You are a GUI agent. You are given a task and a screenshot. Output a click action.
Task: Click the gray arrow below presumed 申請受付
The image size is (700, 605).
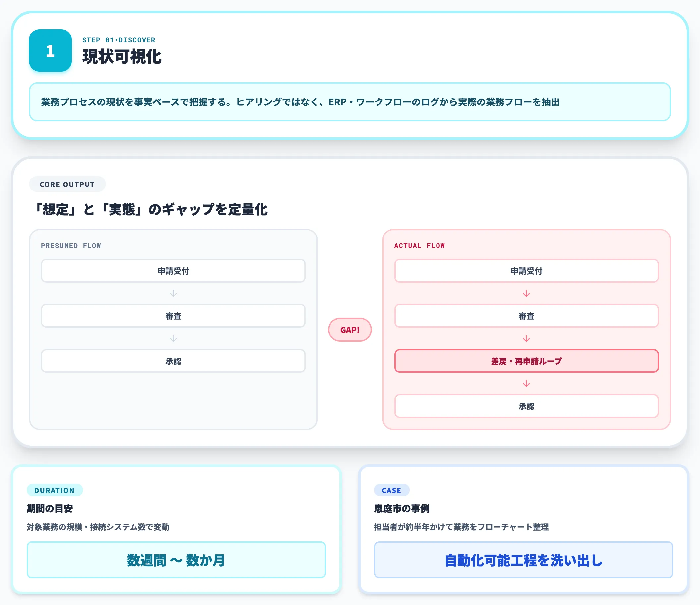(173, 293)
